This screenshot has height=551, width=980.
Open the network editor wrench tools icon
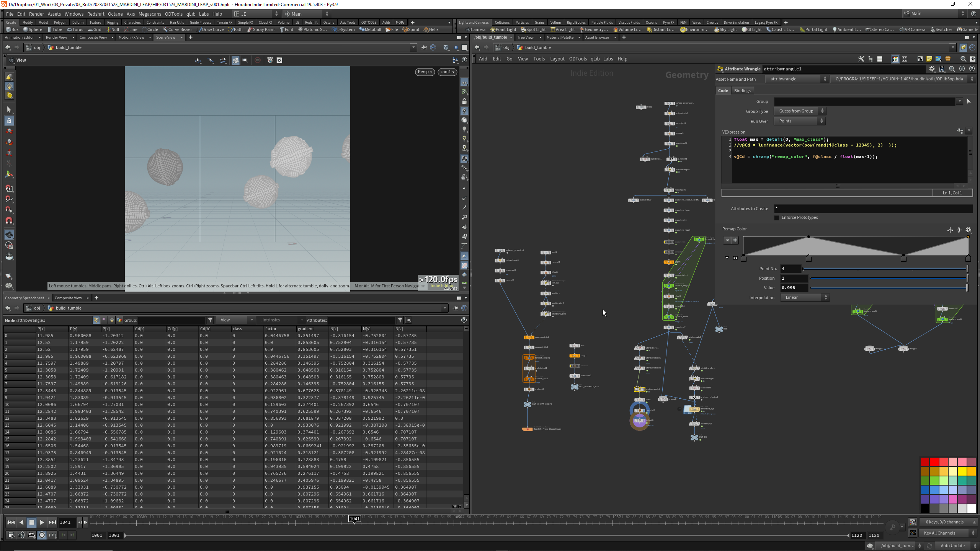pyautogui.click(x=861, y=59)
